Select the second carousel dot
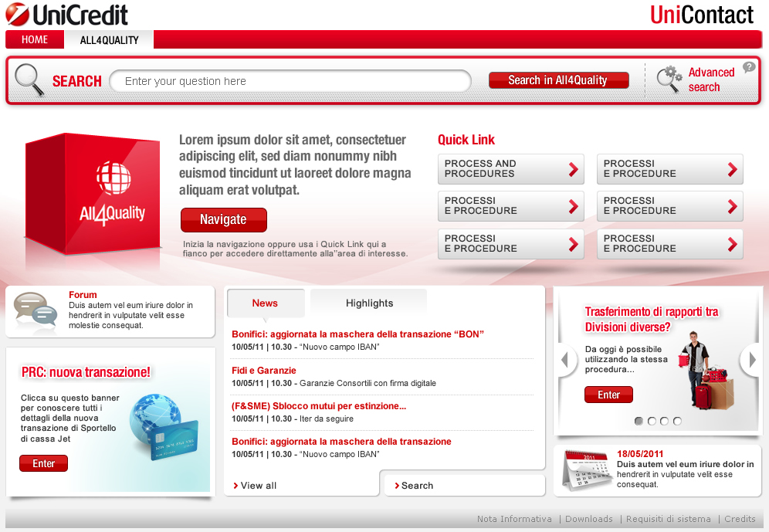Screen dimensions: 769x532 click(652, 421)
